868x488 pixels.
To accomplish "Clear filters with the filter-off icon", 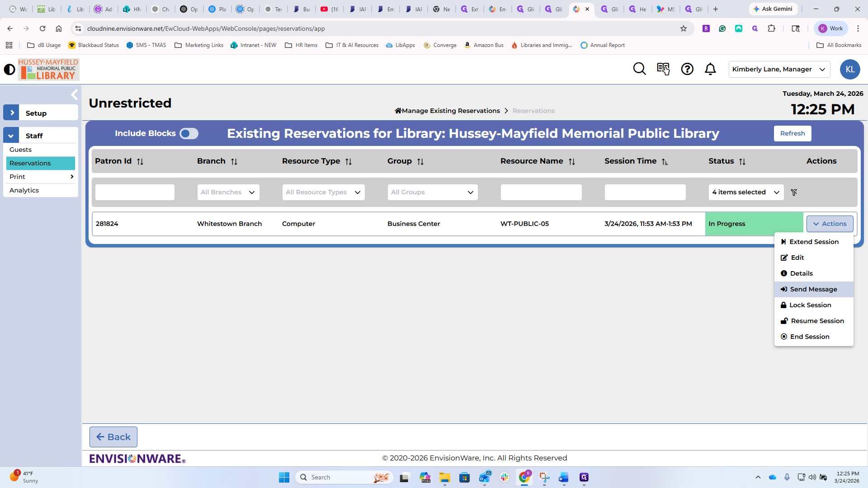I will point(794,192).
